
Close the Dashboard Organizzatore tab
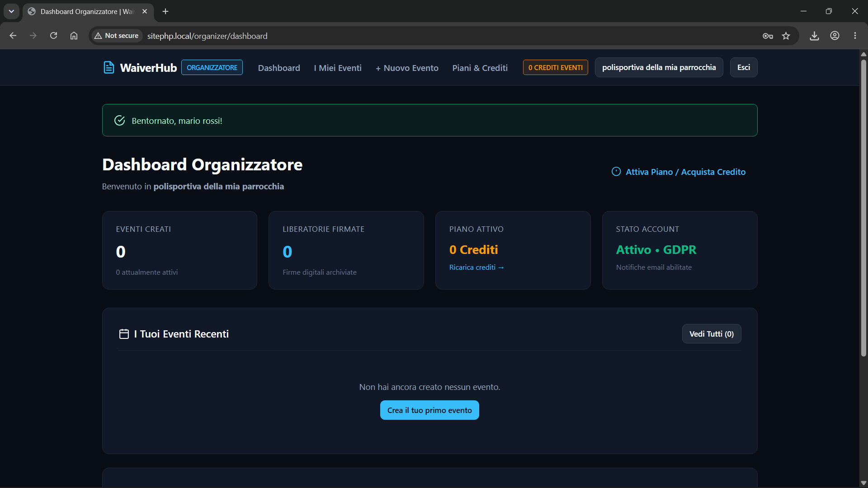click(145, 11)
